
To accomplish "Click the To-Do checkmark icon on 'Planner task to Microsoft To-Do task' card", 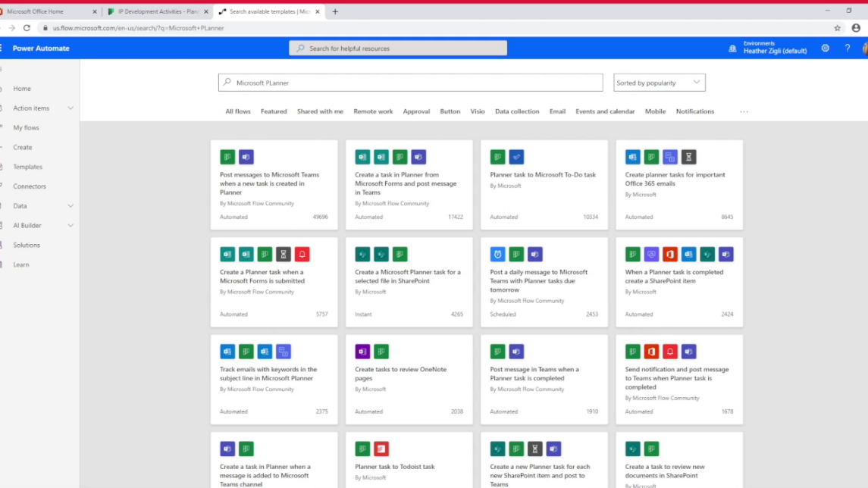I will tap(516, 157).
